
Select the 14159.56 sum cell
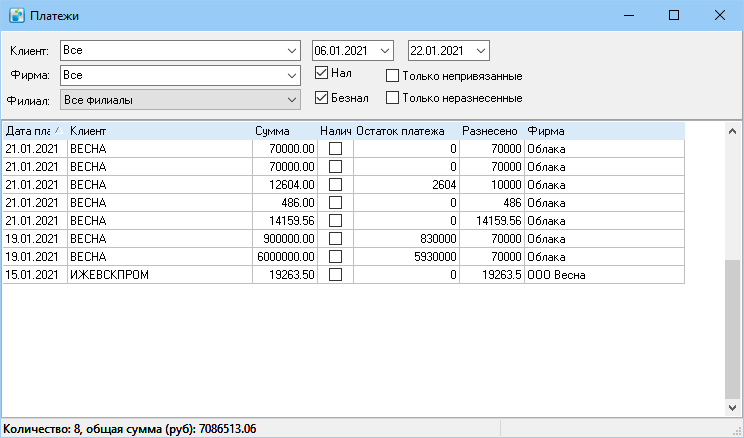click(x=285, y=221)
